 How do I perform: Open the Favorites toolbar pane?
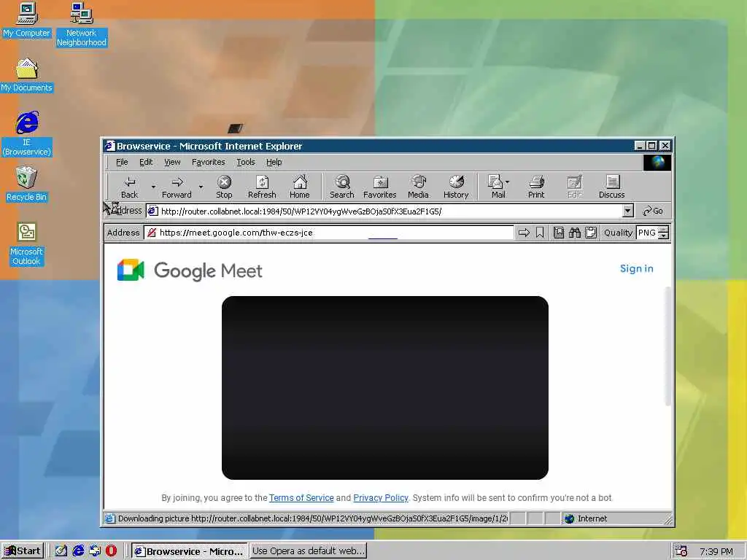(x=379, y=187)
